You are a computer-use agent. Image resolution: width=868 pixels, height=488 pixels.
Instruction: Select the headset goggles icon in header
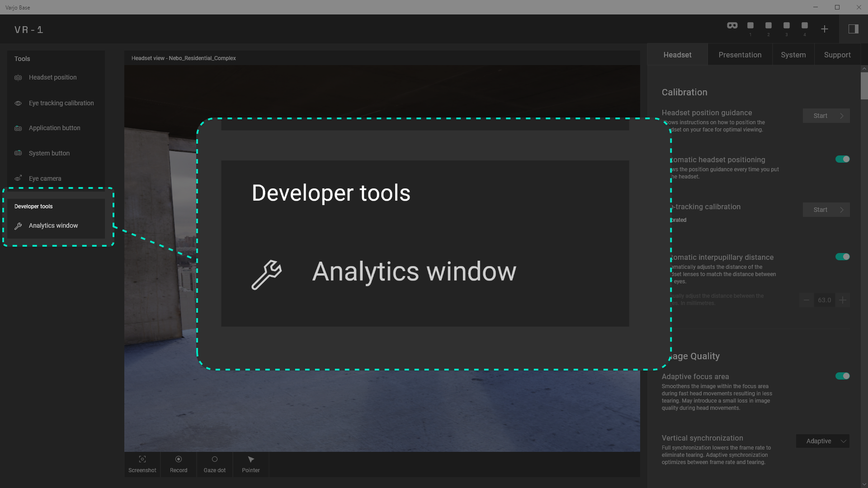[732, 25]
